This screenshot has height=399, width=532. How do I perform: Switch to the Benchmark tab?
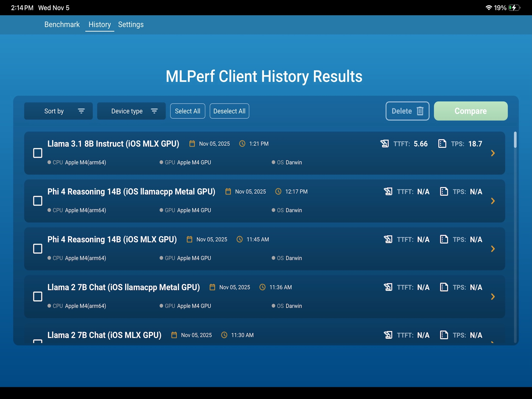pyautogui.click(x=62, y=24)
